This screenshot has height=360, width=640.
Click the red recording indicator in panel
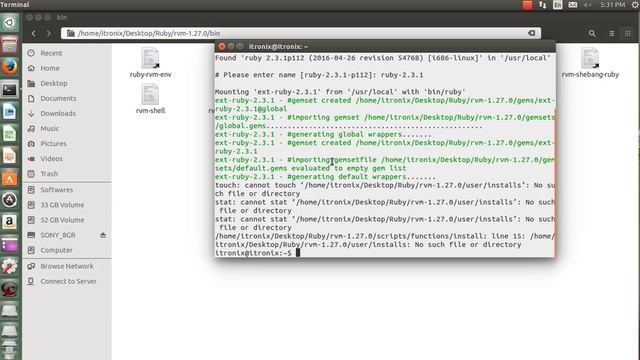[527, 5]
